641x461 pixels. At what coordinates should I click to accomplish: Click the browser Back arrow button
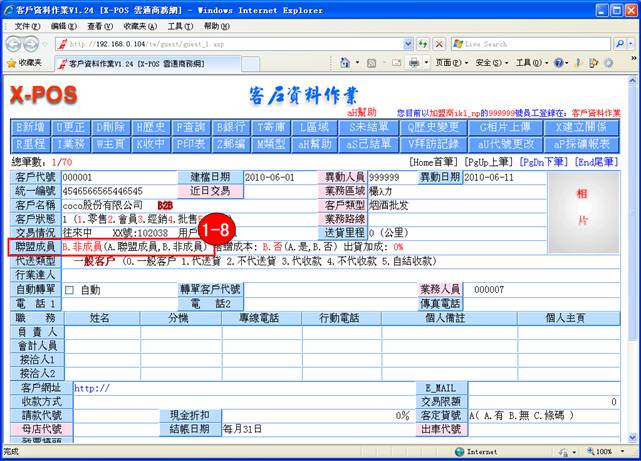pyautogui.click(x=15, y=44)
